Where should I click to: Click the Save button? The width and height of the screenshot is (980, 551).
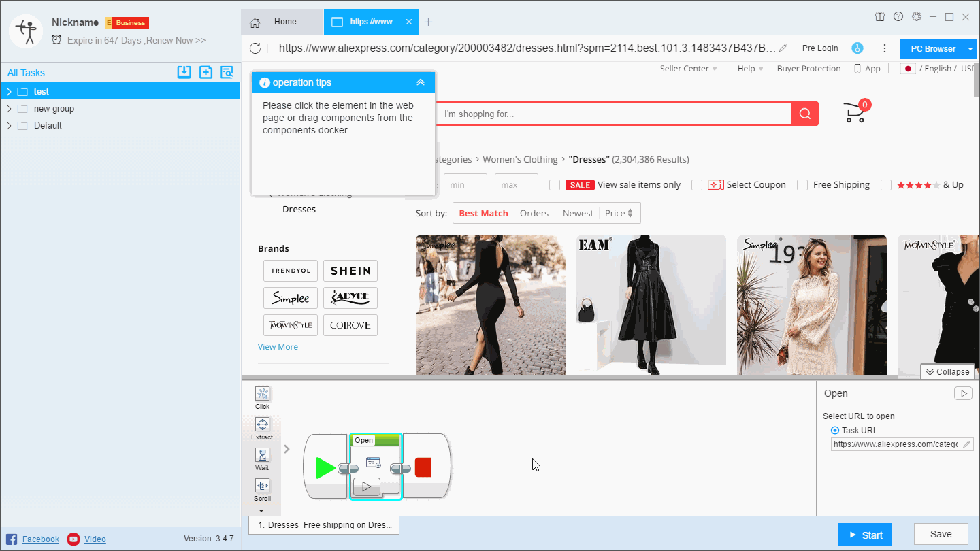[941, 534]
